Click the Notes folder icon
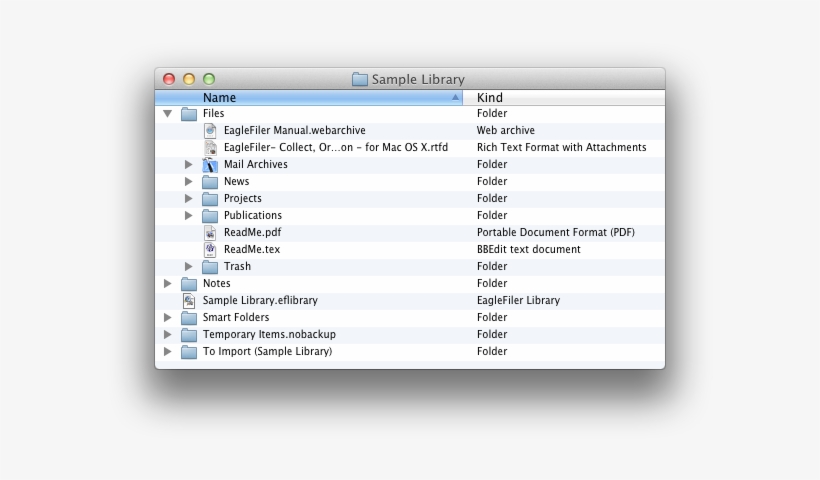The image size is (820, 480). point(189,284)
